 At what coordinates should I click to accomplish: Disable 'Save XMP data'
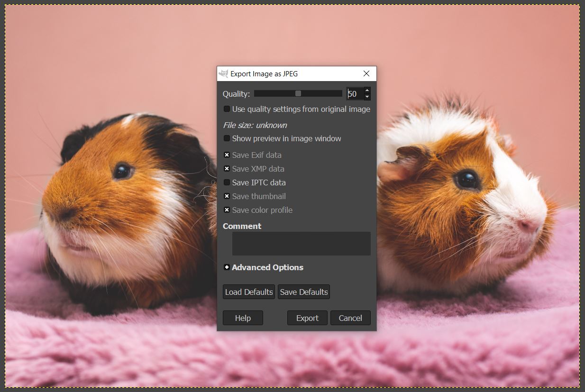point(227,169)
